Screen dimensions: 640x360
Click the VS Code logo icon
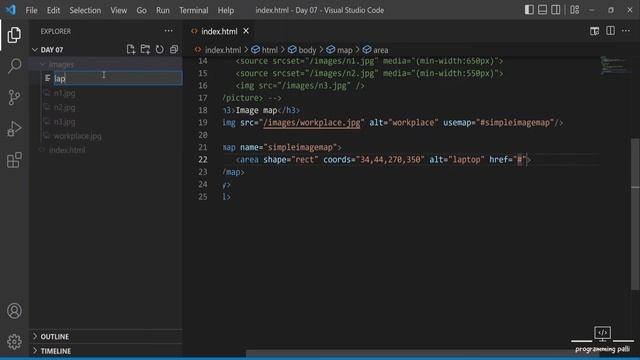[x=11, y=10]
